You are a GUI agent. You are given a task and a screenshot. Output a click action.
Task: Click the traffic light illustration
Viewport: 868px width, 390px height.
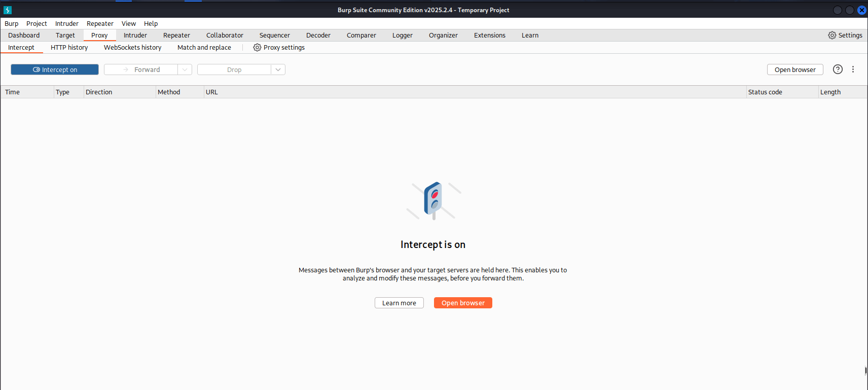(x=433, y=201)
